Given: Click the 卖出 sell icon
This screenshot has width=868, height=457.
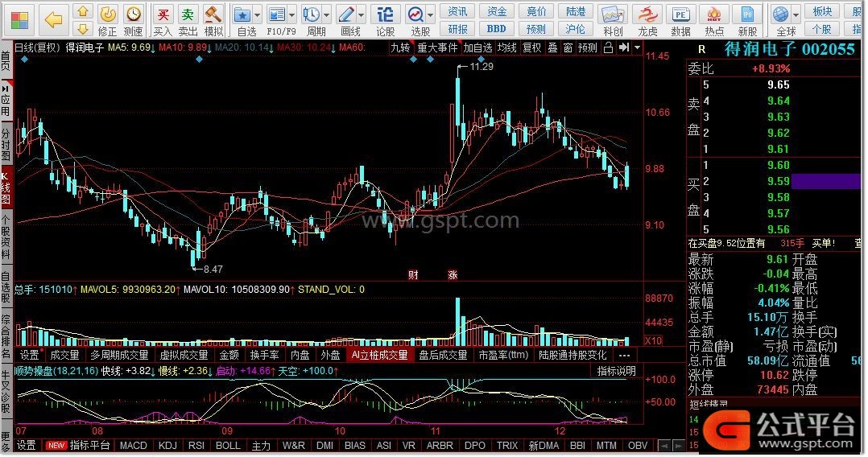Looking at the screenshot, I should (188, 20).
